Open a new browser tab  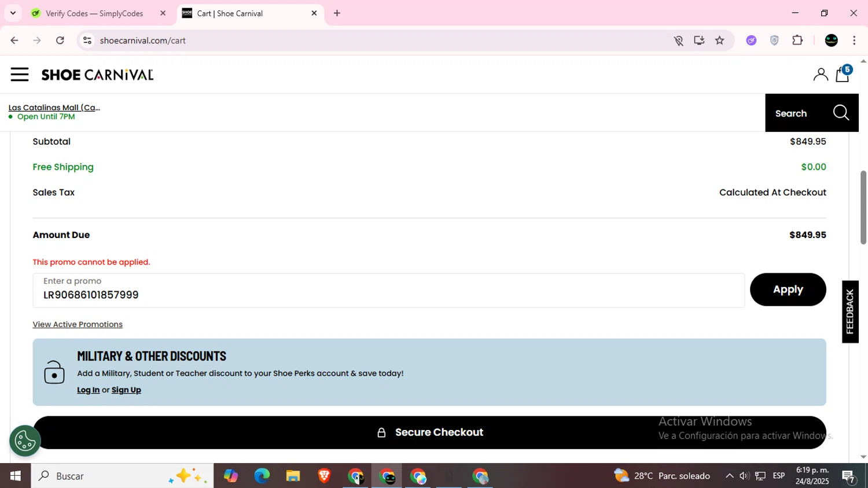click(x=337, y=13)
